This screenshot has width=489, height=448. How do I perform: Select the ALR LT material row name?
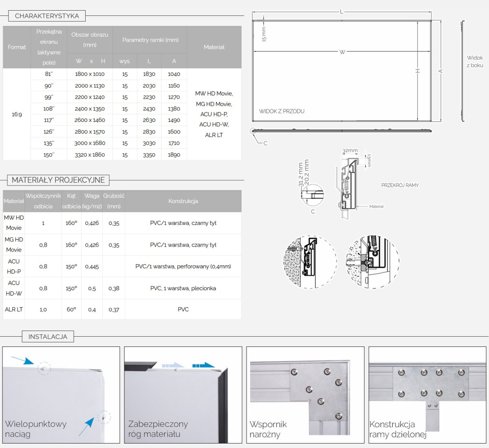(x=14, y=309)
